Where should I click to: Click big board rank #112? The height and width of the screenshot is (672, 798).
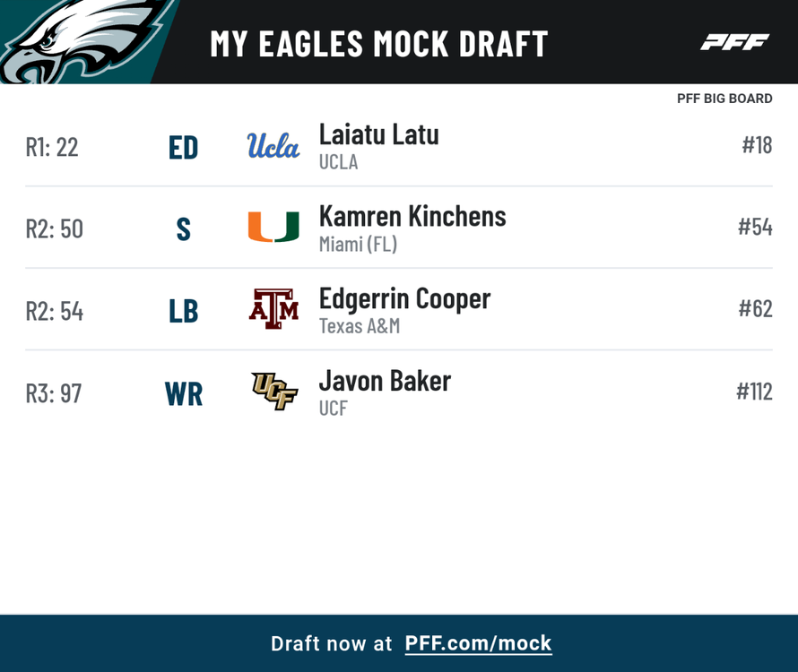[x=754, y=392]
